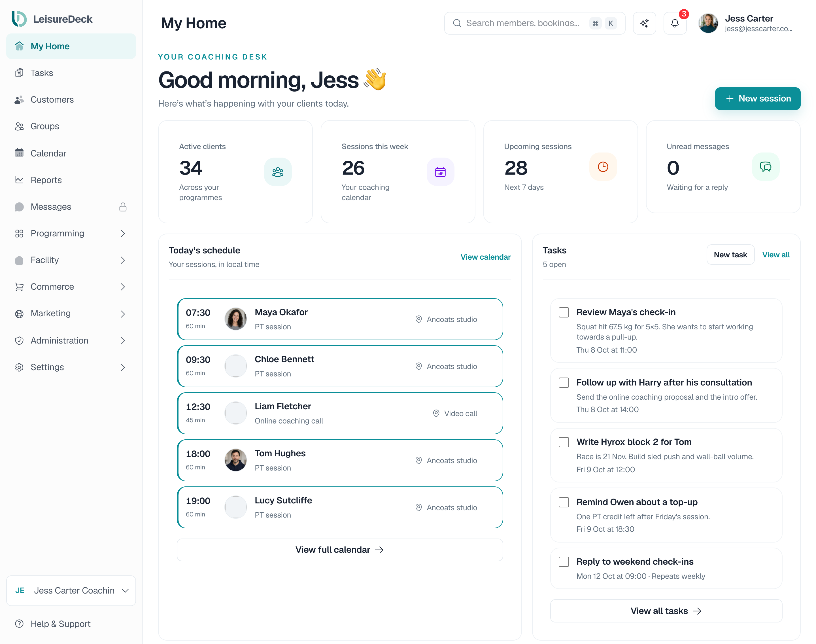Expand the Settings section chevron
The width and height of the screenshot is (816, 644).
[x=123, y=367]
